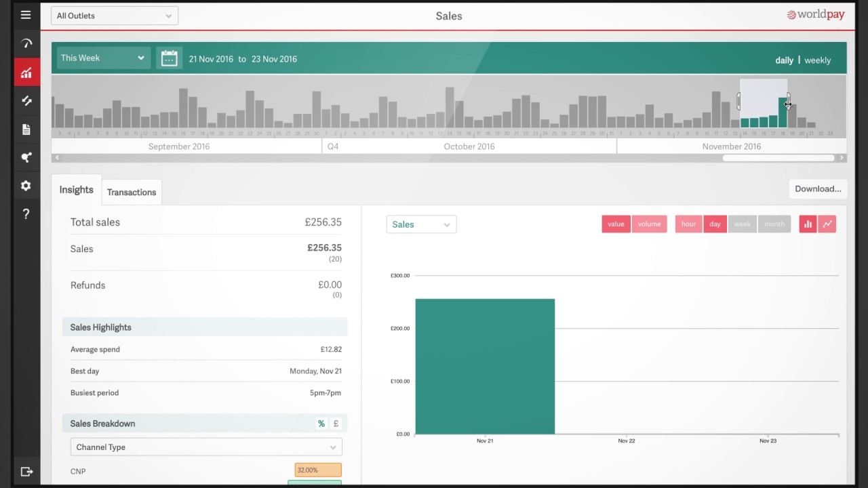The height and width of the screenshot is (488, 868).
Task: Click the timeline selection left handle
Action: click(x=738, y=101)
